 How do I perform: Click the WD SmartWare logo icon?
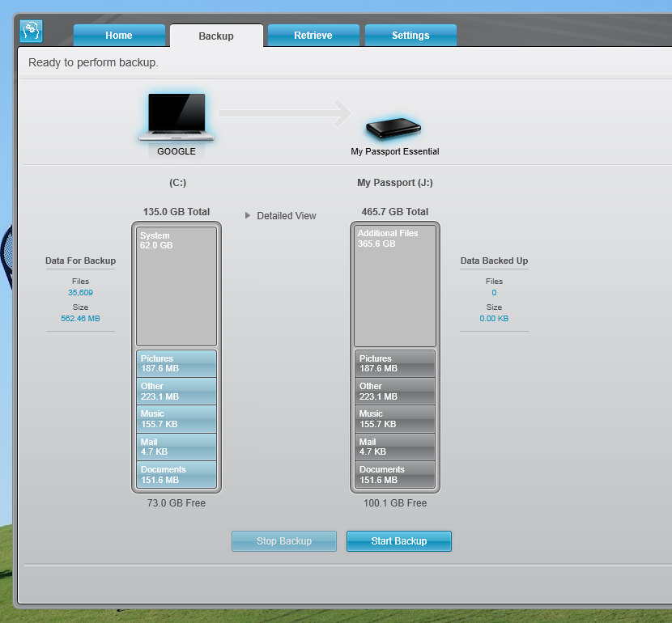pyautogui.click(x=31, y=32)
